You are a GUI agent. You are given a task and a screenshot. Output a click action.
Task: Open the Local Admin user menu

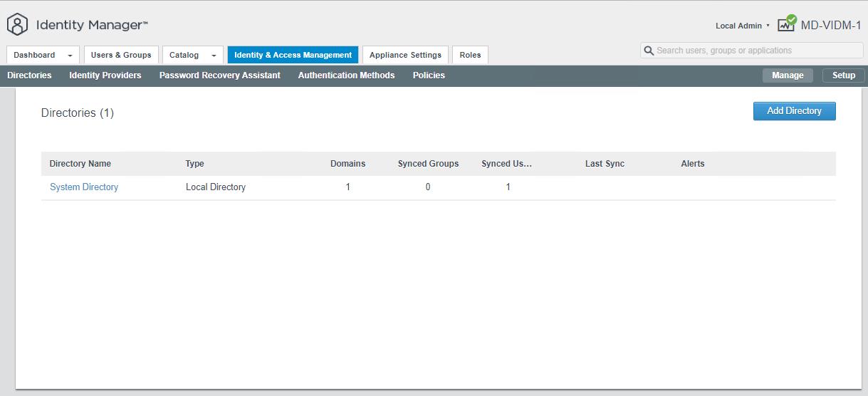[743, 26]
